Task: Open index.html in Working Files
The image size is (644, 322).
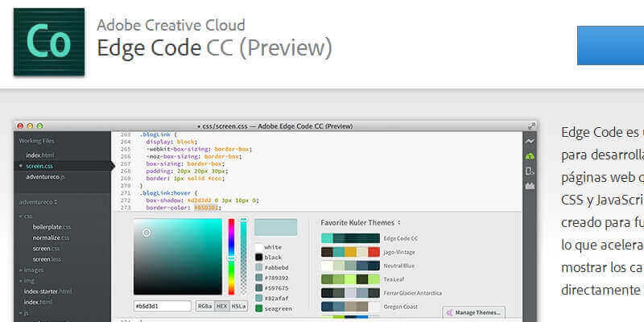Action: (x=39, y=155)
